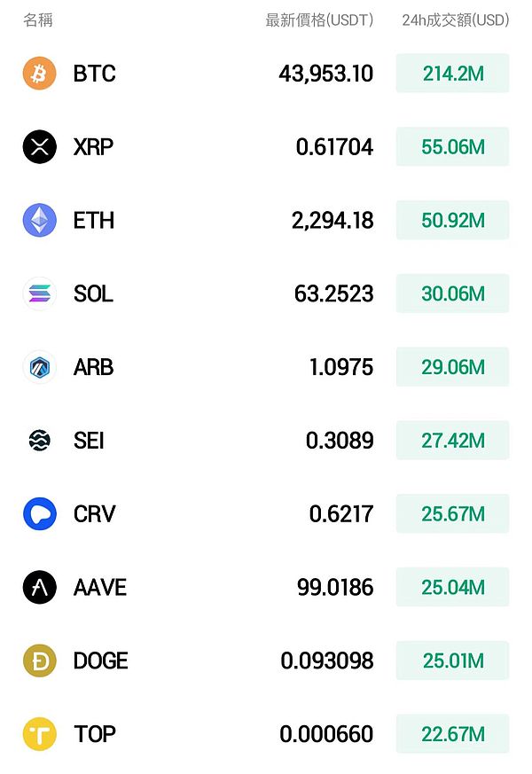Open the DOGE coin name label
This screenshot has height=774, width=532.
100,661
